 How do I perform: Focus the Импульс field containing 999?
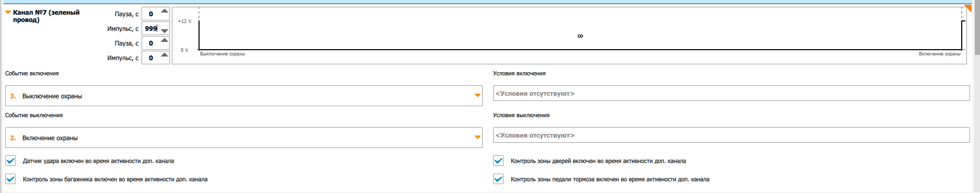(150, 29)
